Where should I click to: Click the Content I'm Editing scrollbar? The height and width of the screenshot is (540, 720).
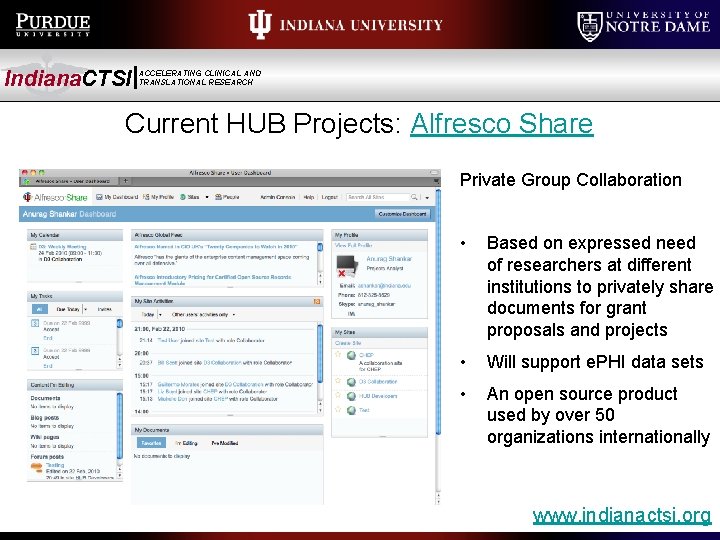[119, 426]
